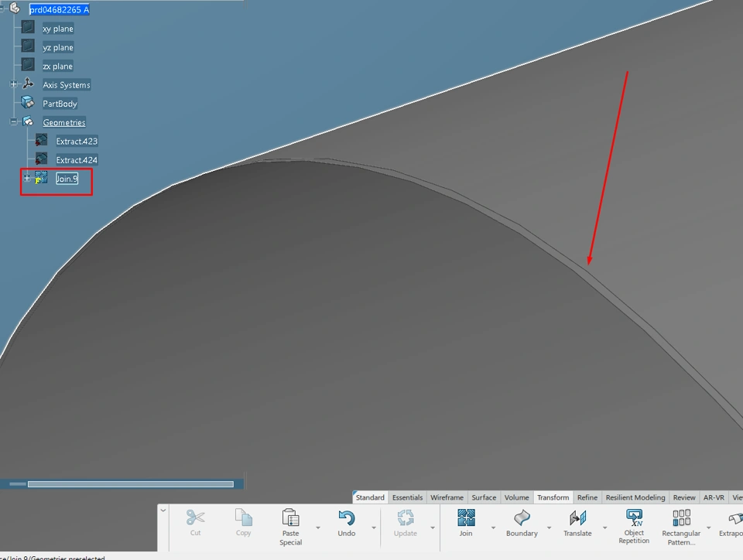
Task: Open the Undo history dropdown arrow
Action: pos(374,528)
